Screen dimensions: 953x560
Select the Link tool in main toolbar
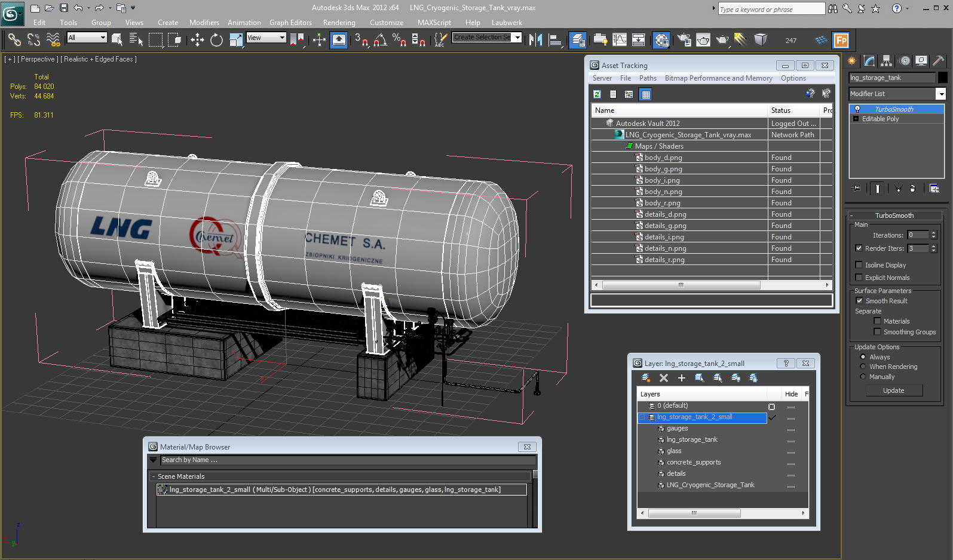[14, 40]
